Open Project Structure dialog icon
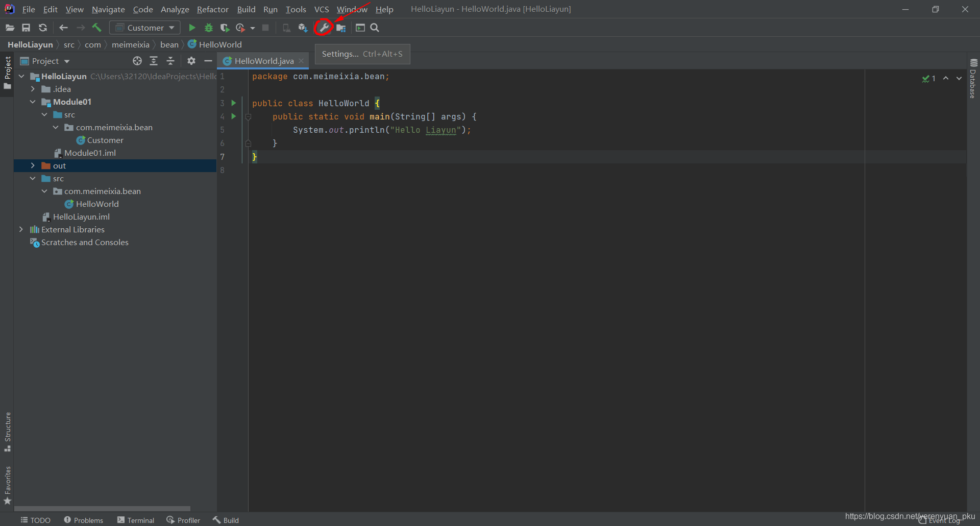This screenshot has height=526, width=980. [x=341, y=28]
